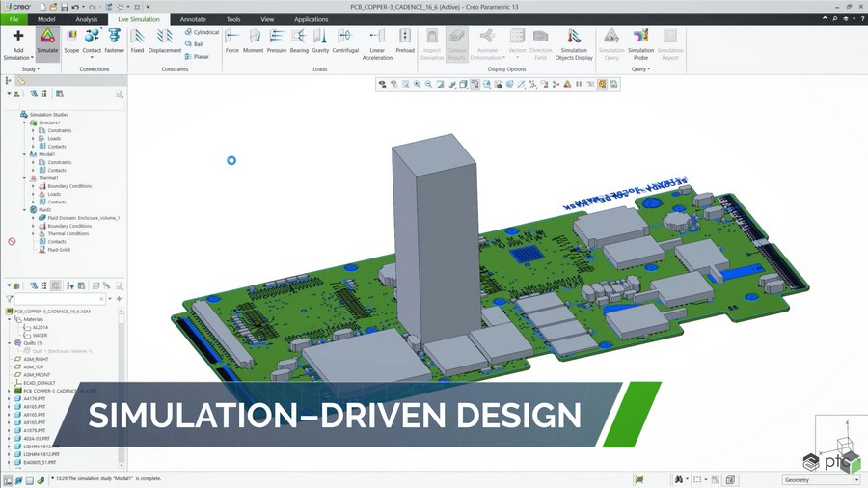The image size is (868, 488).
Task: Click Planar constraint button
Action: click(197, 57)
